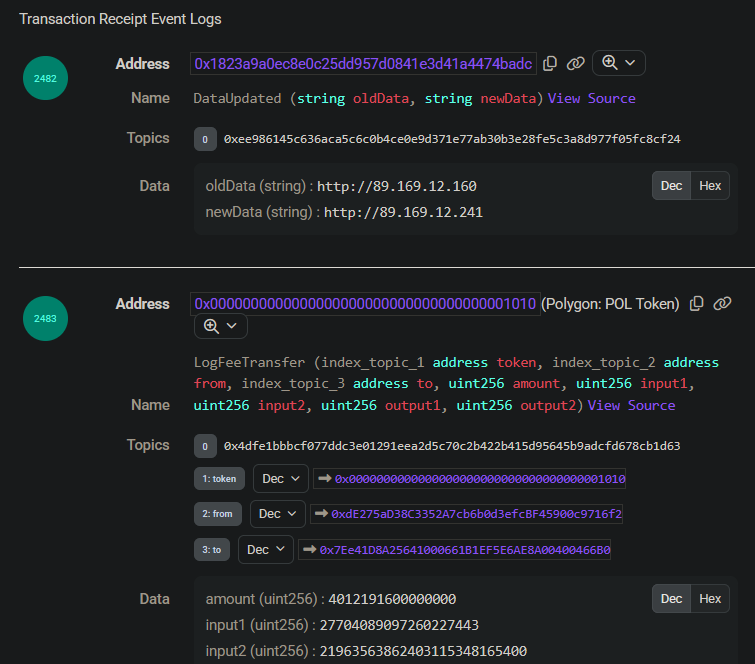Open the 0x1823a9a0ec8e contract address
The height and width of the screenshot is (664, 755).
(363, 64)
